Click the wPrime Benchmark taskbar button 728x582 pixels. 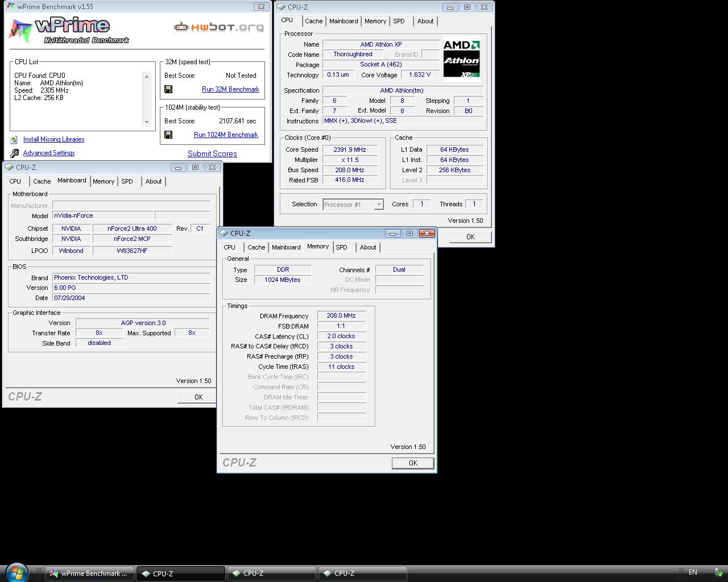tap(90, 573)
